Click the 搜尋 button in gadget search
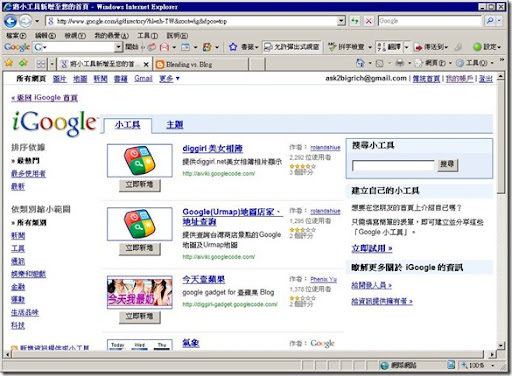The image size is (512, 376). pyautogui.click(x=448, y=164)
